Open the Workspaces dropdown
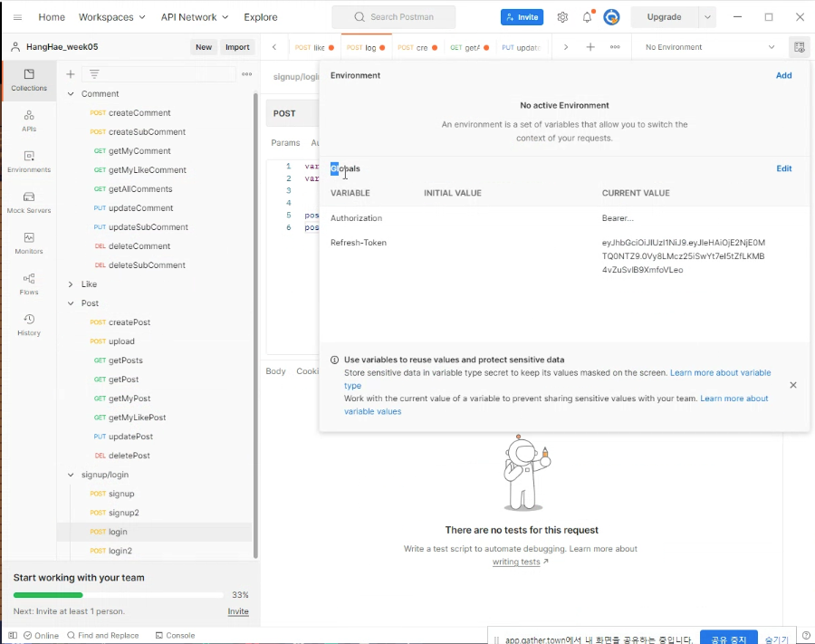Image resolution: width=815 pixels, height=644 pixels. tap(111, 17)
